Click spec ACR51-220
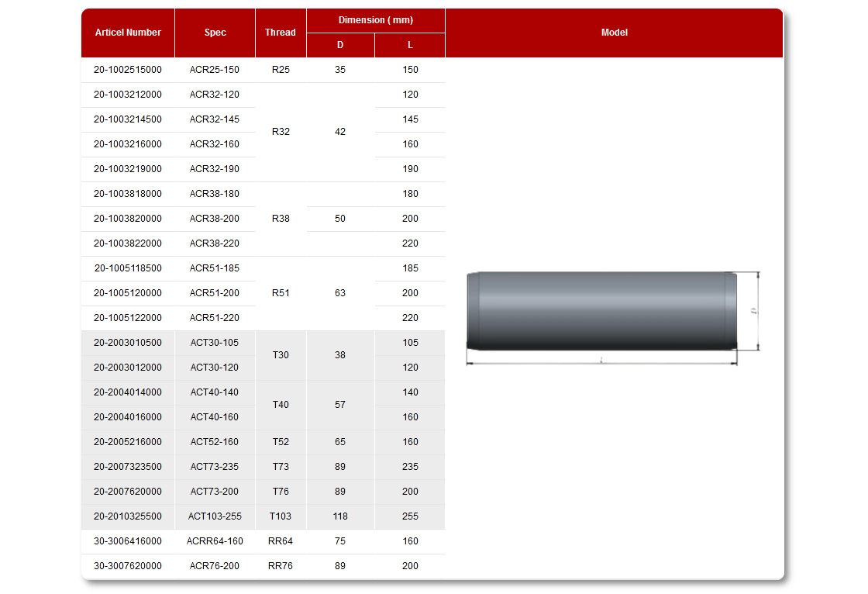Viewport: 868px width, 594px height. tap(215, 318)
